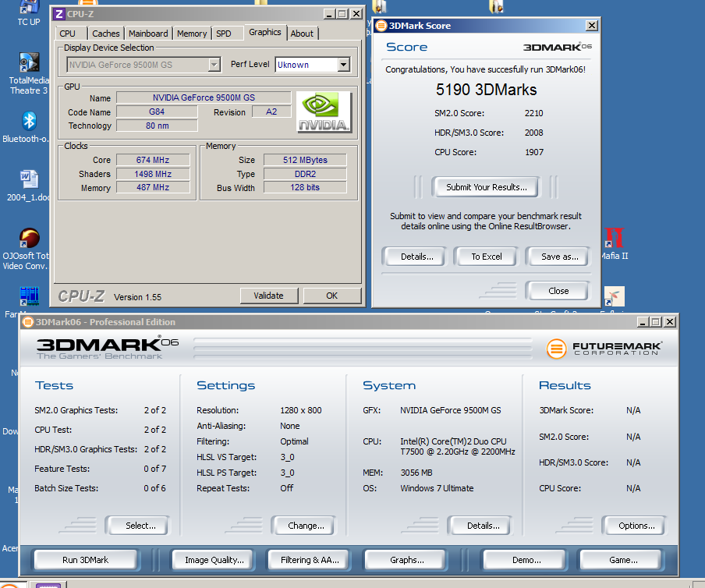Switch to the Caches tab

click(105, 34)
